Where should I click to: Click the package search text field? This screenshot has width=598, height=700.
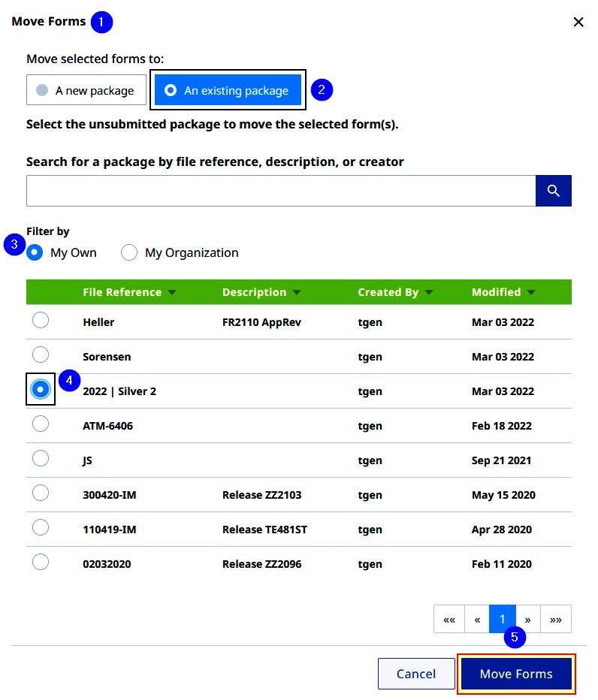pyautogui.click(x=281, y=191)
